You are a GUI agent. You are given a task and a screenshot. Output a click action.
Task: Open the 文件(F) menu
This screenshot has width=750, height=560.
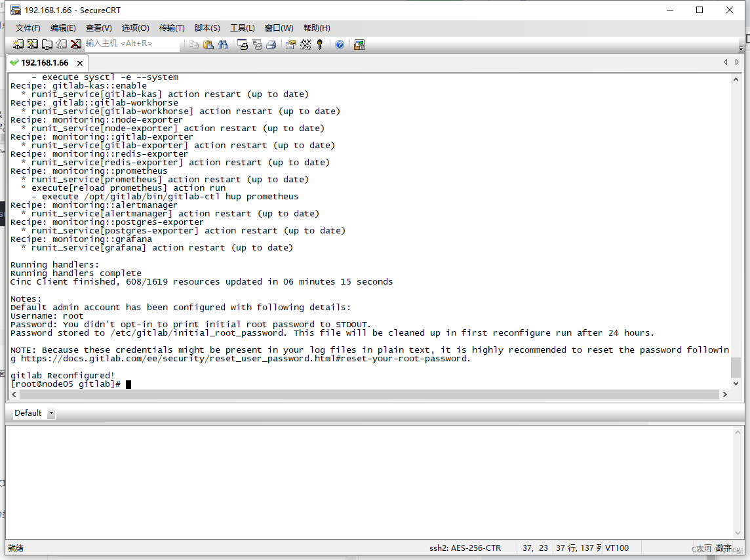(x=27, y=28)
